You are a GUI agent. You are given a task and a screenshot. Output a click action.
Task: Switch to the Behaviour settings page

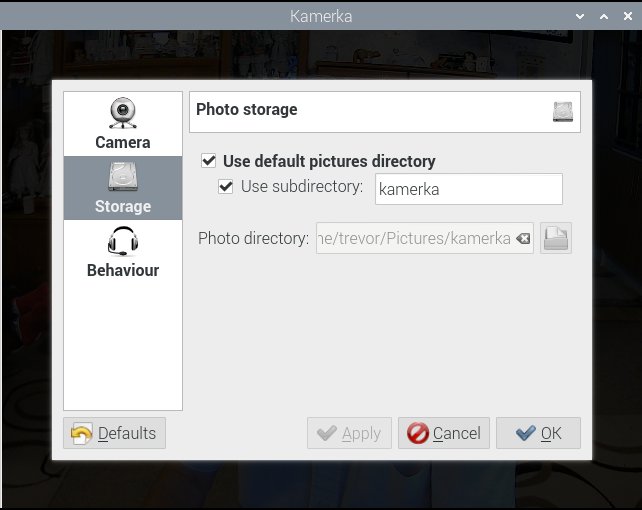pyautogui.click(x=123, y=252)
